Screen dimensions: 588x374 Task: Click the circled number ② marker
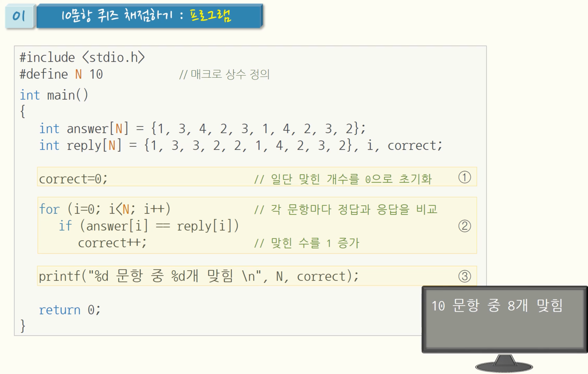coord(465,226)
